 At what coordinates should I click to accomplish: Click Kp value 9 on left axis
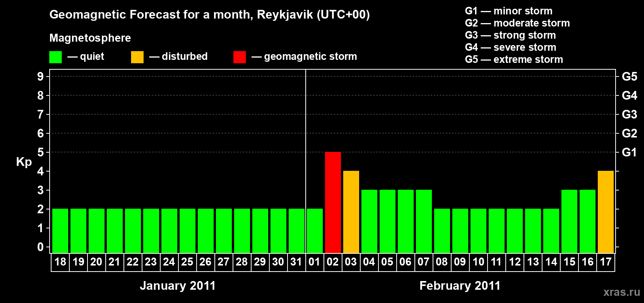click(41, 77)
